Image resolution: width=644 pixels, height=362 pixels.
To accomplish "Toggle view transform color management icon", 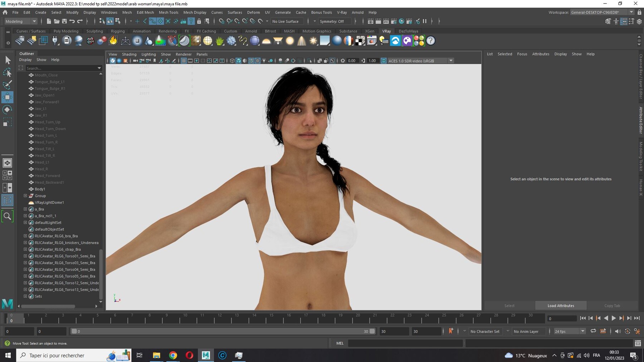I will coord(384,61).
